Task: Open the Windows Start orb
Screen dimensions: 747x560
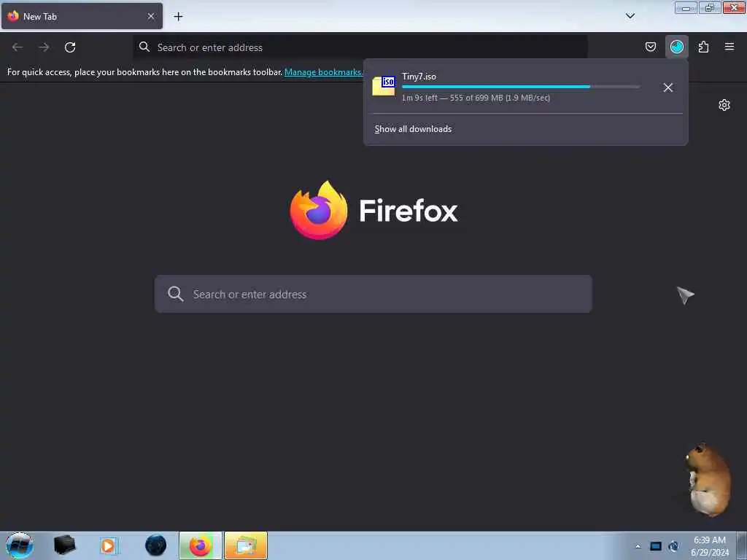Action: [19, 545]
